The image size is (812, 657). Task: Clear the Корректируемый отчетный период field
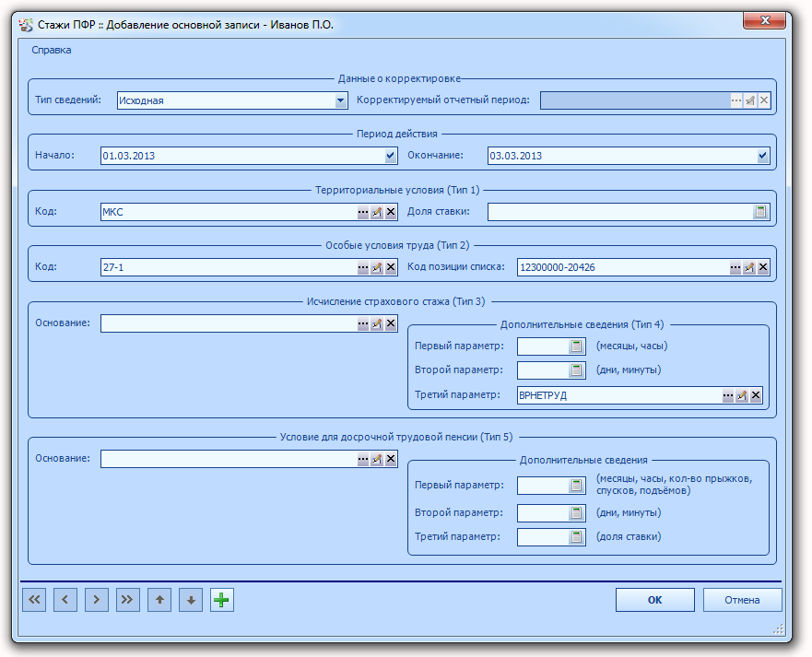coord(764,100)
